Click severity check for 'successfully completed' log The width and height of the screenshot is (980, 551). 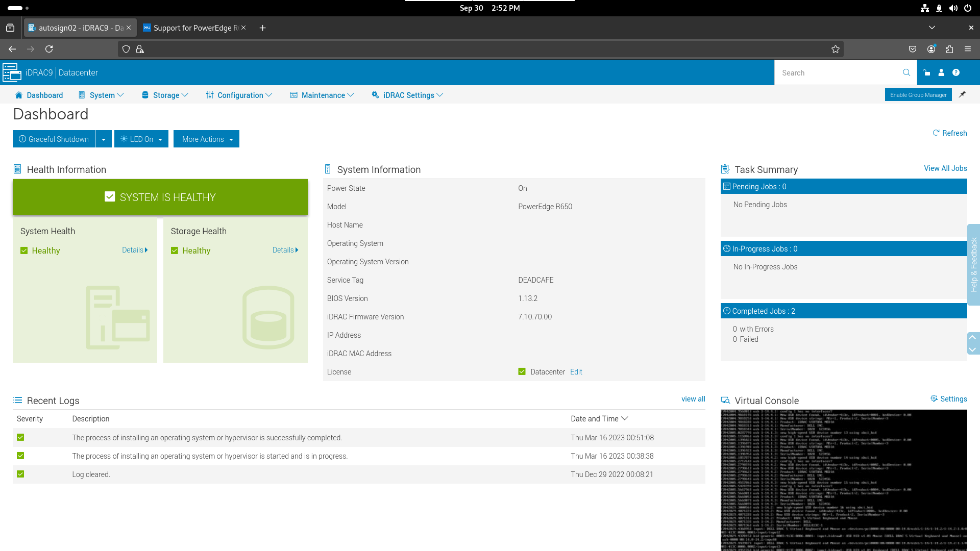click(20, 437)
